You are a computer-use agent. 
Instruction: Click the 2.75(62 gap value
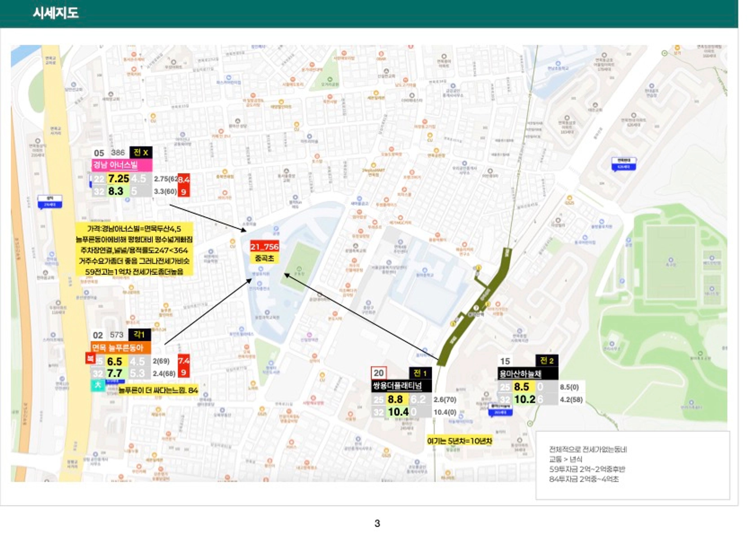click(166, 179)
